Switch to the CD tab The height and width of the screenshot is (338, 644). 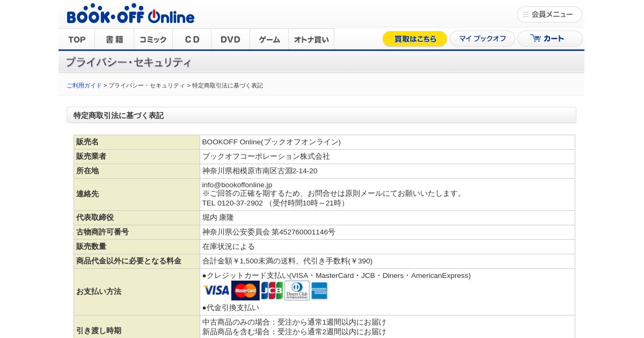point(192,39)
